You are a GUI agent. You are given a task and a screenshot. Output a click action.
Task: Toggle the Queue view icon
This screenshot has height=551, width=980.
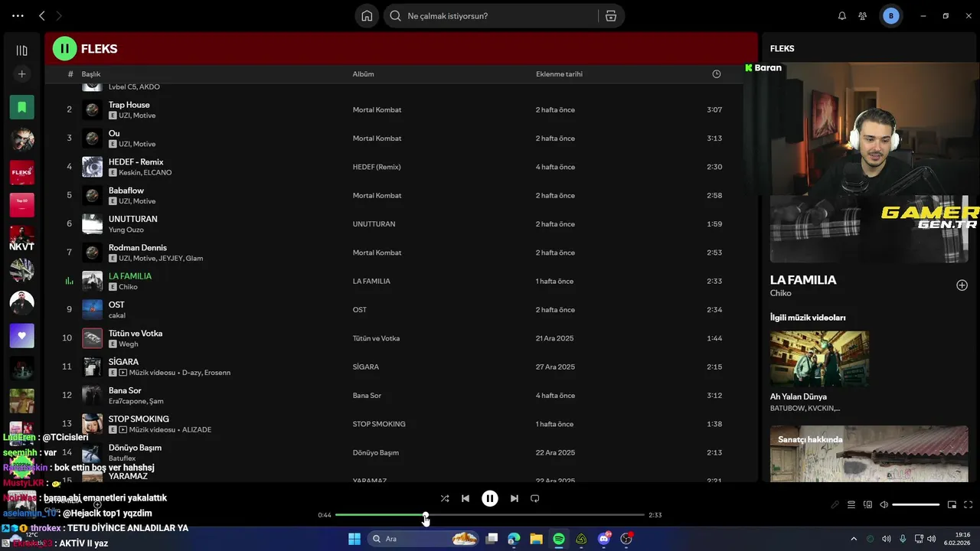[851, 505]
